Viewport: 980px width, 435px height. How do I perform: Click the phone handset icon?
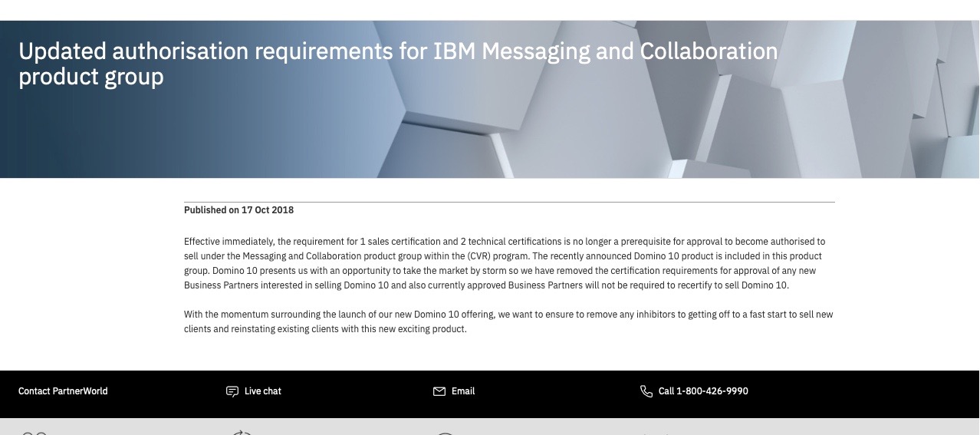click(646, 391)
